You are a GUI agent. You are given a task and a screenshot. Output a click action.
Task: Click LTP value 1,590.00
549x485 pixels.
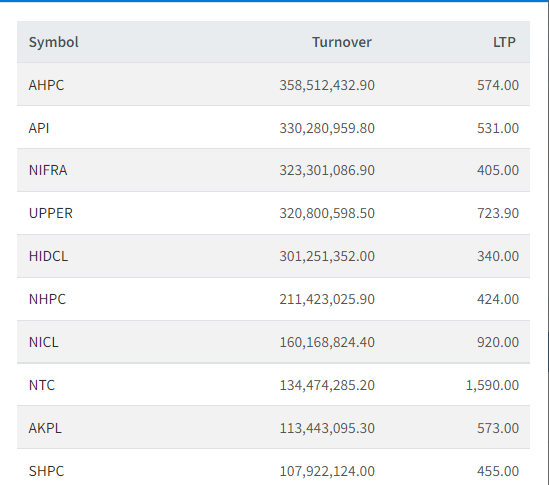coord(492,385)
